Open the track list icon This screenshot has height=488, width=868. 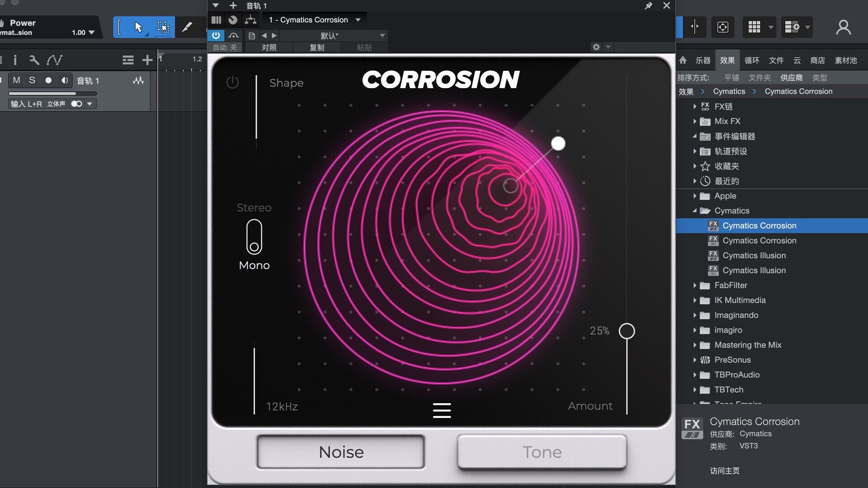(x=128, y=60)
